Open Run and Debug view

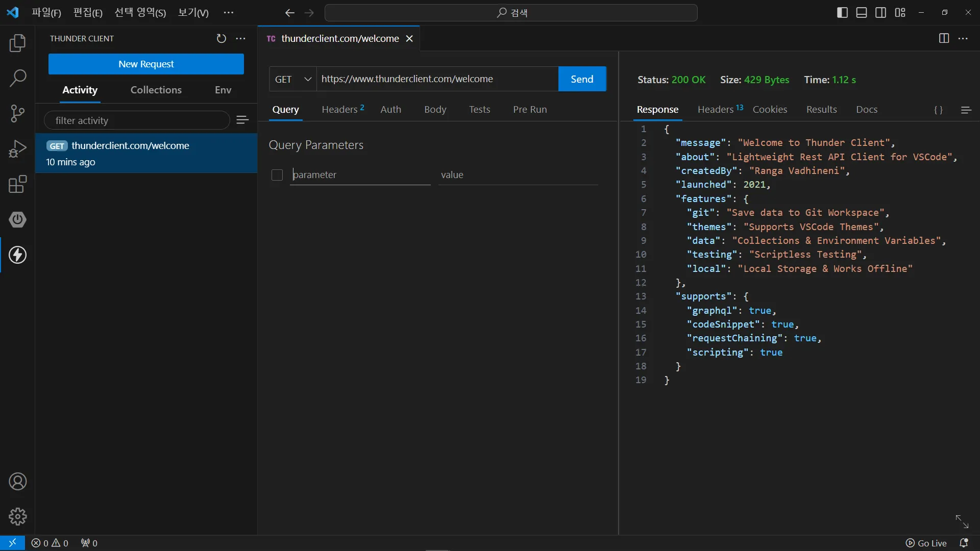tap(18, 149)
